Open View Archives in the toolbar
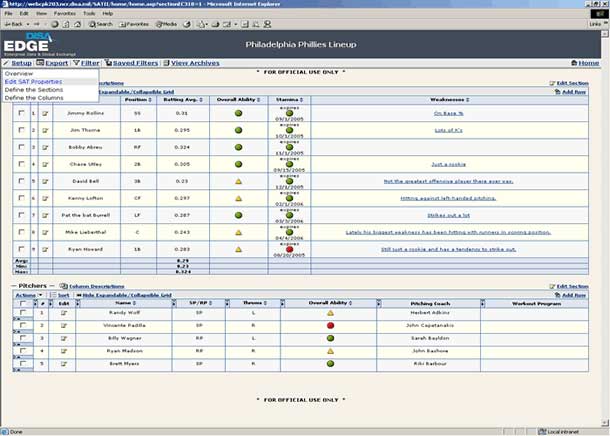610x436 pixels. 192,63
